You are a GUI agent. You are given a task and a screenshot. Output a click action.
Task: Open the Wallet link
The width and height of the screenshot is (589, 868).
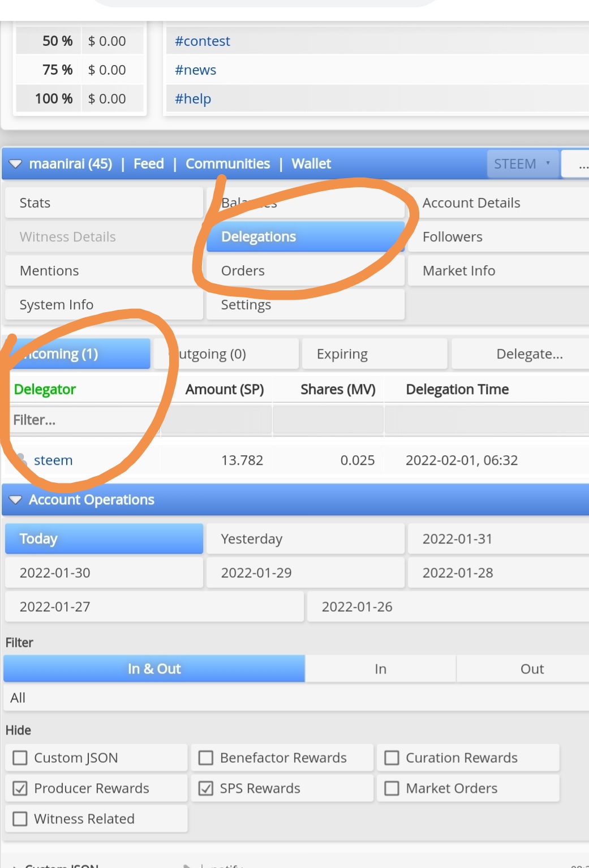311,164
